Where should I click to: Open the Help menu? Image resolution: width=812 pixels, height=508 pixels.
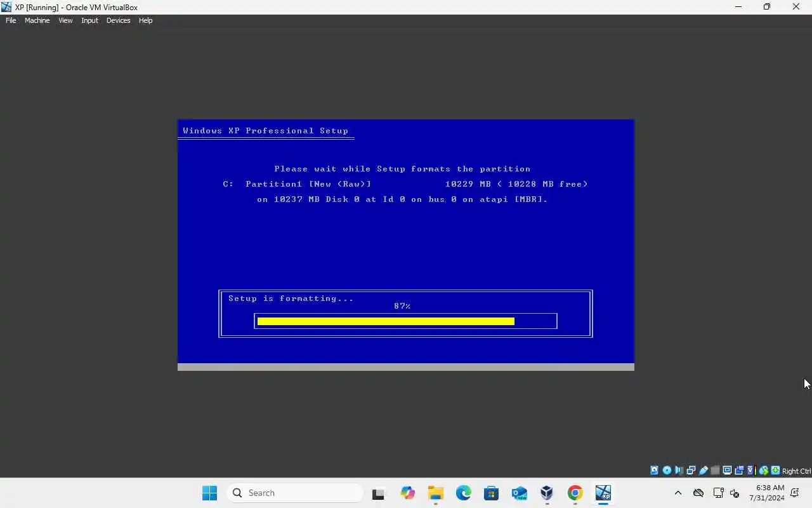145,20
